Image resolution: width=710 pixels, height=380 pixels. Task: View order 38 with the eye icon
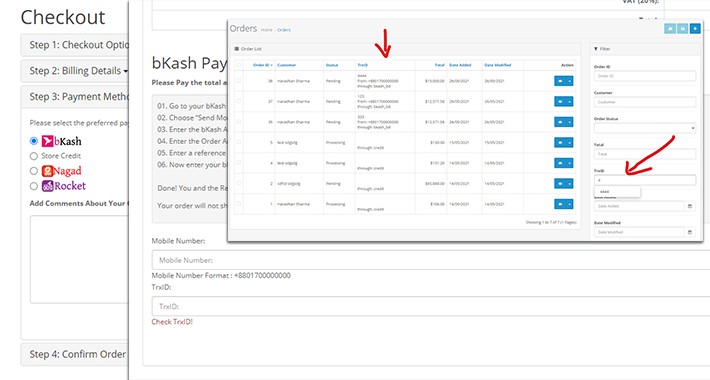click(560, 81)
